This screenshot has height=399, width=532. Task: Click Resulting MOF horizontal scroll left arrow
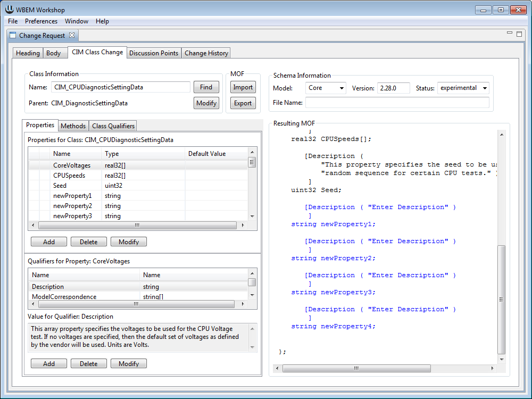tap(277, 368)
